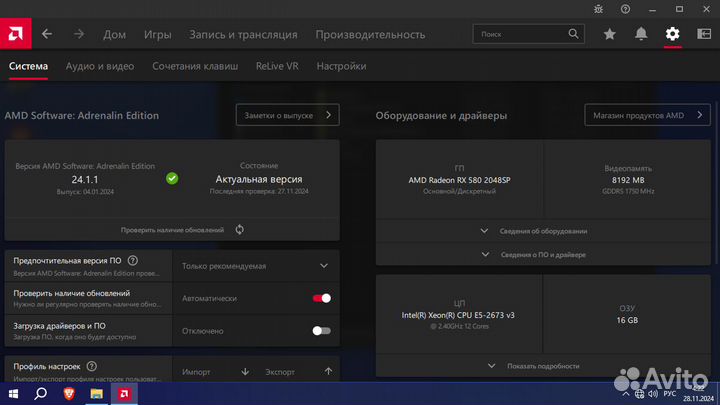Click the 16 GB RAM value
Screen dimensions: 720x405
(x=627, y=320)
